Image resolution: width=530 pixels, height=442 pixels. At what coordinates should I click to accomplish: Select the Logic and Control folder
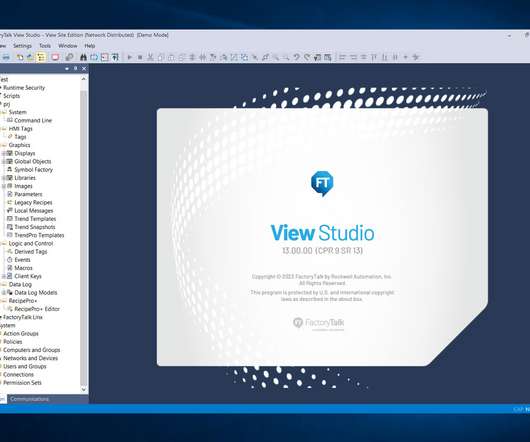(x=31, y=243)
